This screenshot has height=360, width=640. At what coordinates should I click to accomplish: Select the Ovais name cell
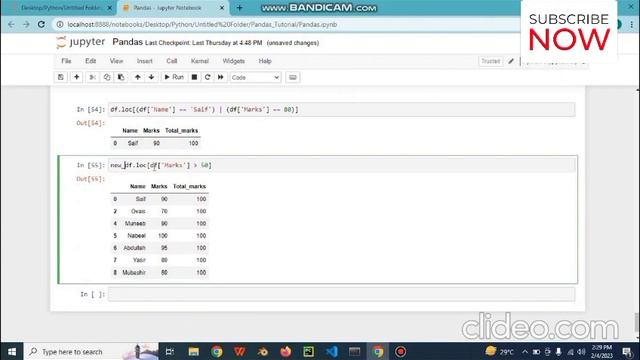(x=138, y=211)
